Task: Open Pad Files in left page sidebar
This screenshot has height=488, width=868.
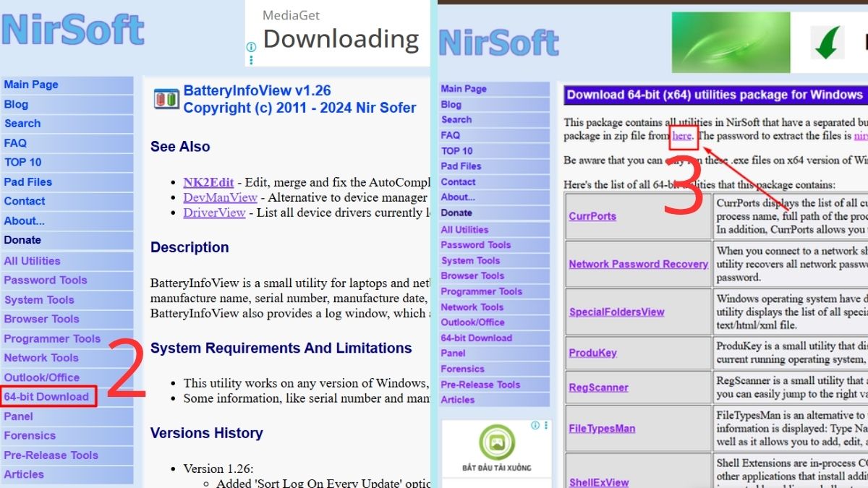Action: 28,182
